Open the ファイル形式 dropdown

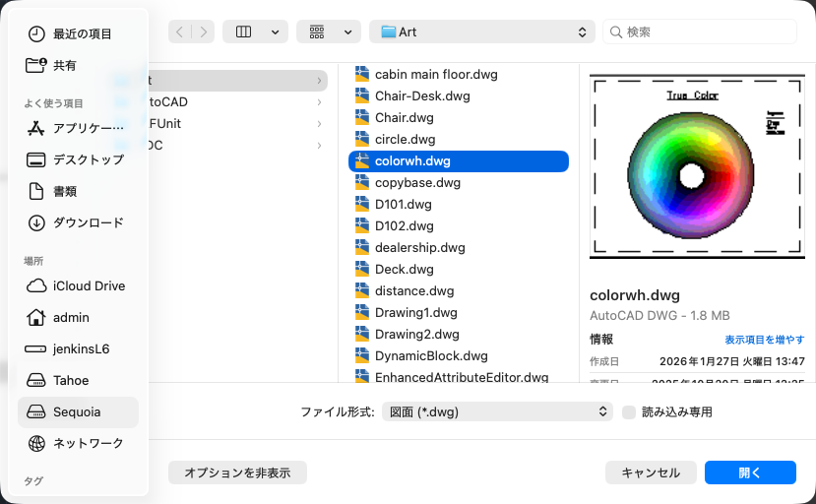click(x=497, y=411)
